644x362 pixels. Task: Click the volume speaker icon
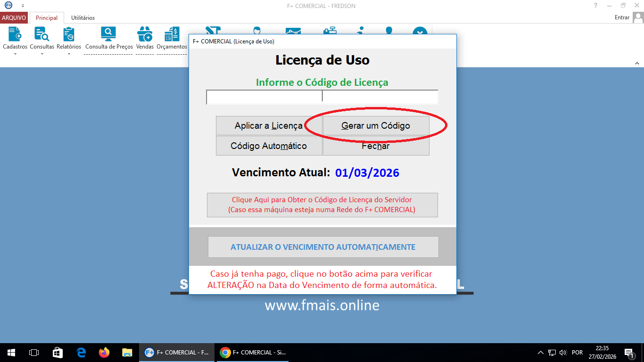pos(562,352)
